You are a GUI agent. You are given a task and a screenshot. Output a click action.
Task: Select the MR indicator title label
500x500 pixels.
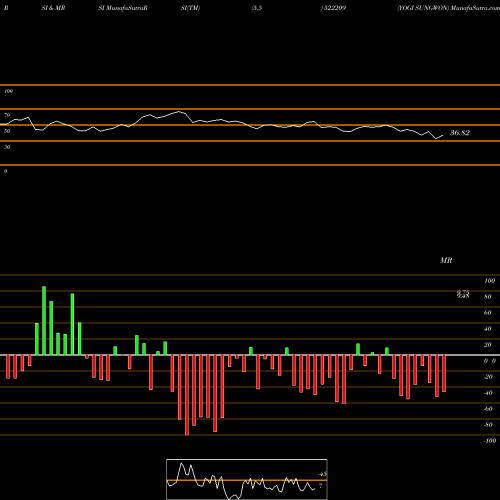pyautogui.click(x=446, y=260)
